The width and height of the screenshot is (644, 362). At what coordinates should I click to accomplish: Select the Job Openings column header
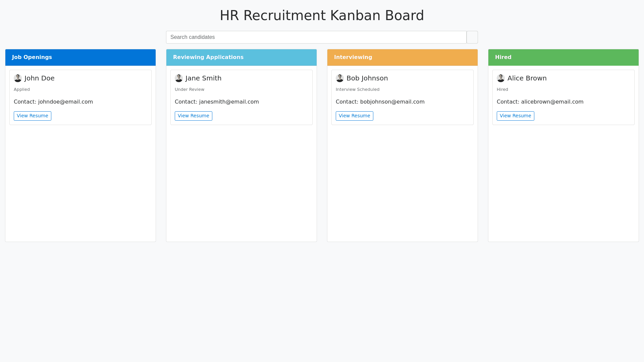pyautogui.click(x=80, y=57)
